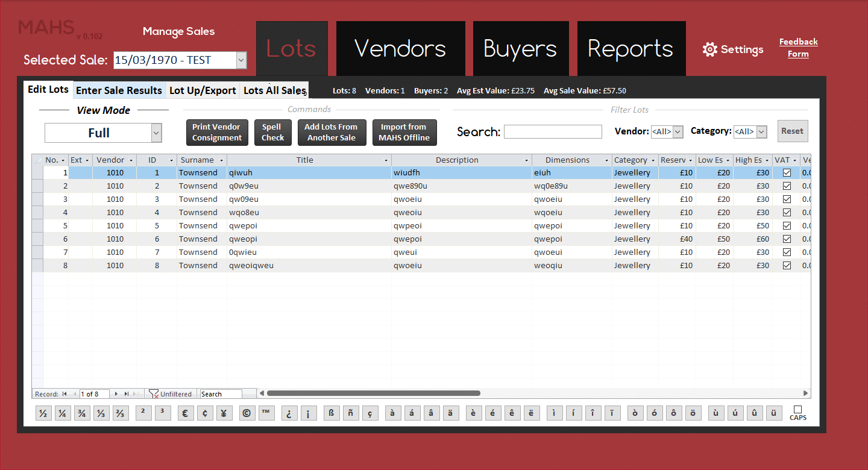Insert the cent ¢ symbol
Viewport: 868px width, 470px height.
click(x=205, y=413)
